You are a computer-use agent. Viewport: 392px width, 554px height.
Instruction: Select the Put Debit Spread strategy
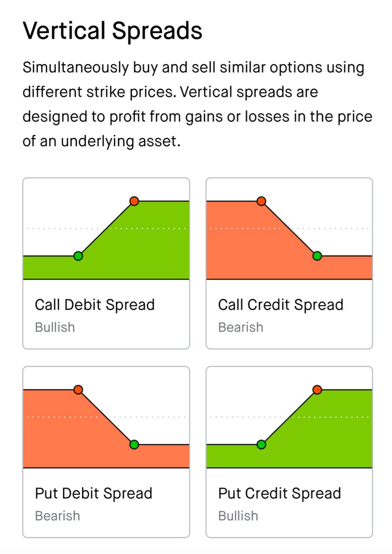[106, 449]
